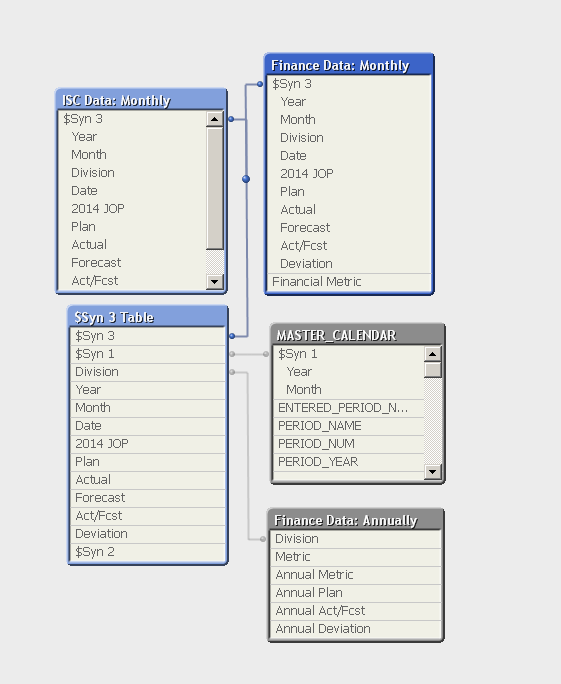Select $Syn 1 field in MASTER_CALENDAR
This screenshot has width=561, height=684.
pyautogui.click(x=349, y=354)
